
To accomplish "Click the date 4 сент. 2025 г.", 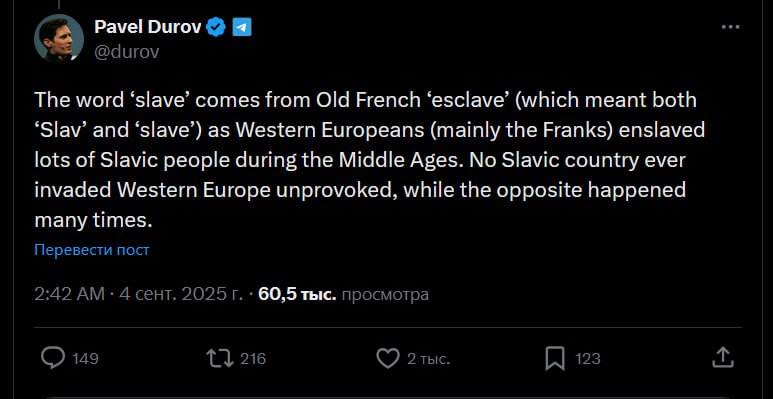I will coord(181,294).
